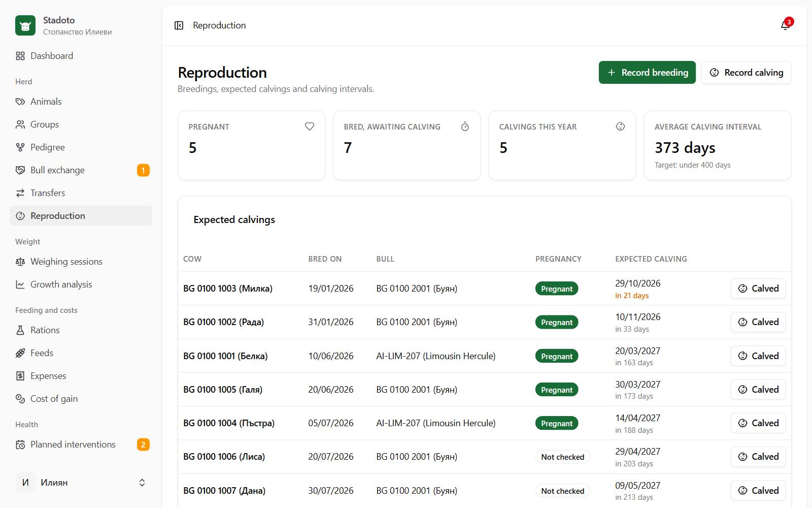Mark Лиса as Calved

[758, 457]
